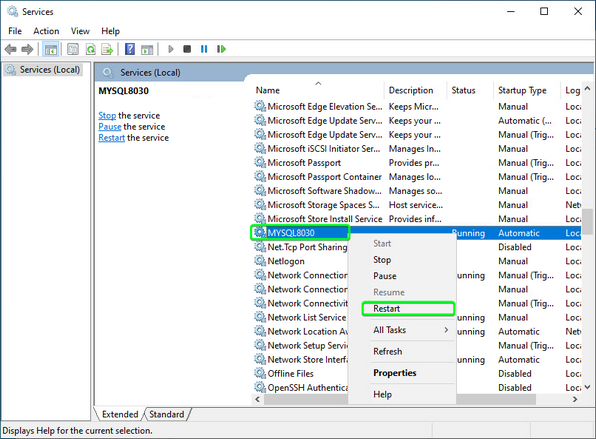The image size is (596, 439).
Task: Sort by the Name column header
Action: point(319,90)
